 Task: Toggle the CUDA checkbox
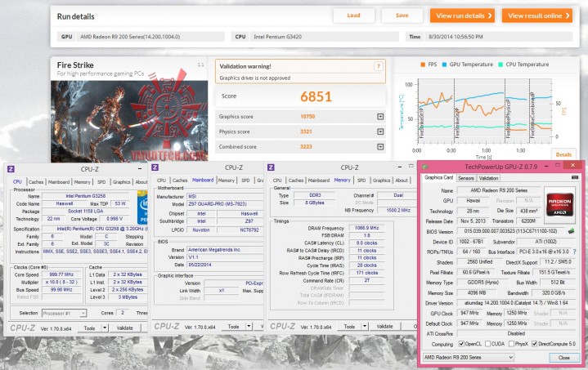tap(488, 344)
